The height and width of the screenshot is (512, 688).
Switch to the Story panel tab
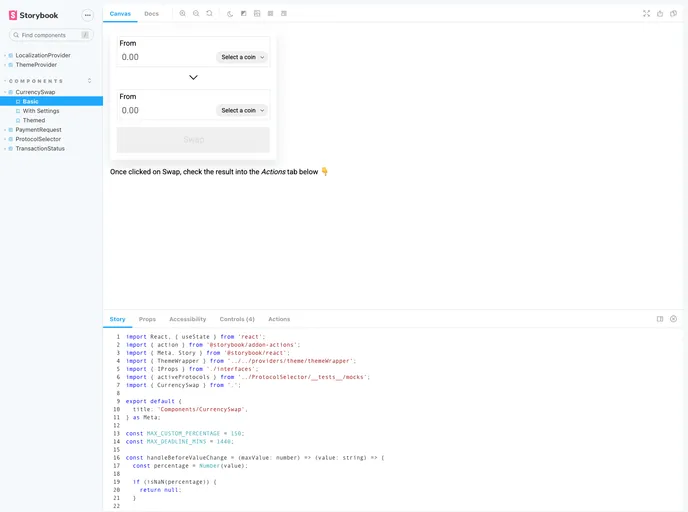[x=118, y=319]
